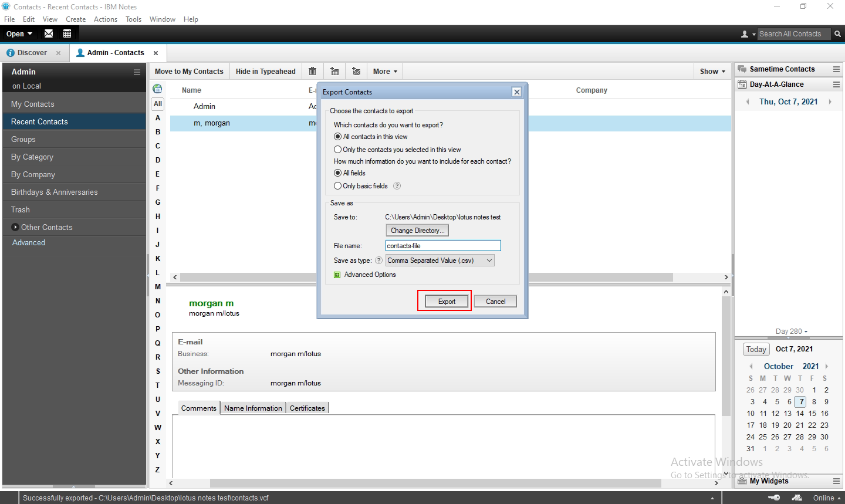Go to previous month in mini calendar
Viewport: 845px width, 504px height.
click(751, 366)
